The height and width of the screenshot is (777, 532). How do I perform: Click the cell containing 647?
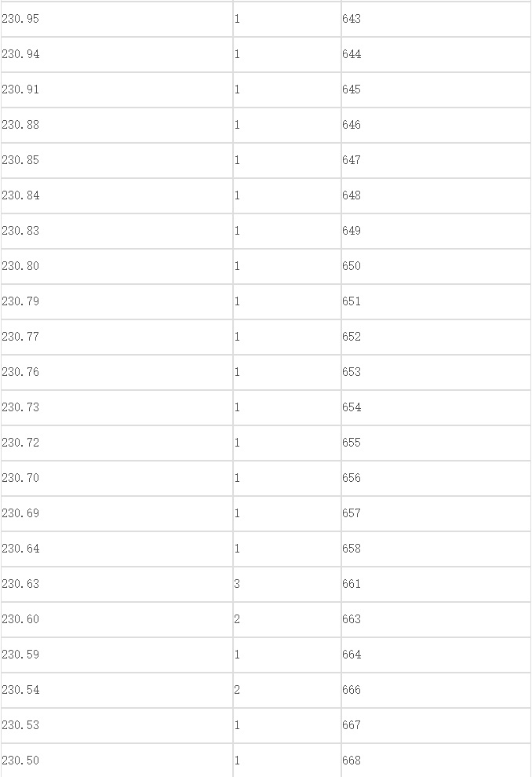pyautogui.click(x=436, y=161)
